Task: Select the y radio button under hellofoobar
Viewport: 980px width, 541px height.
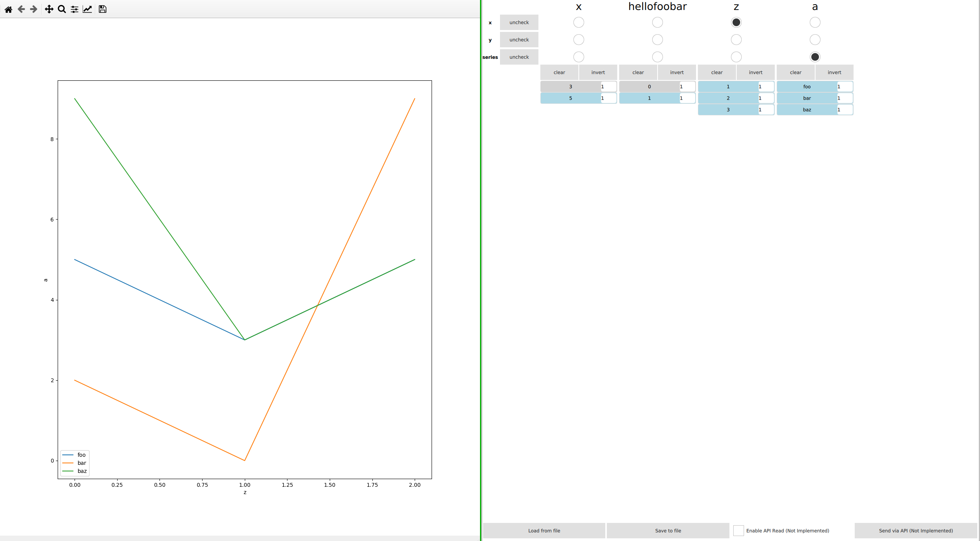Action: 657,40
